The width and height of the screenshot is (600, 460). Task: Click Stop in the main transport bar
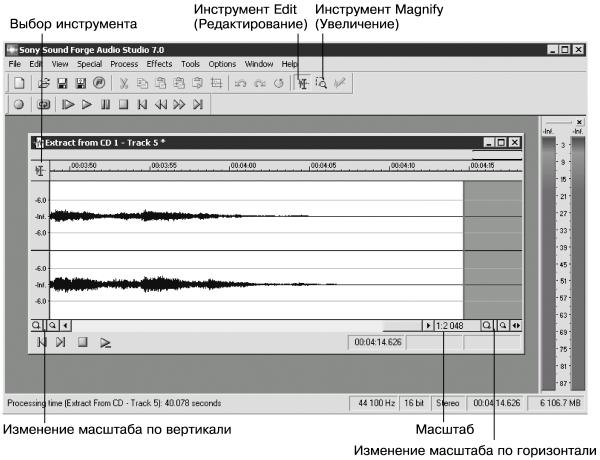pos(123,104)
